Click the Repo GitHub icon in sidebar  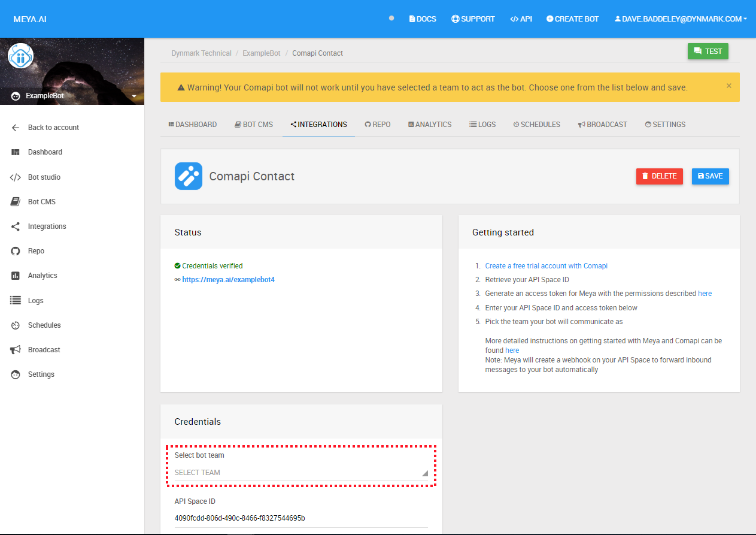(x=16, y=251)
